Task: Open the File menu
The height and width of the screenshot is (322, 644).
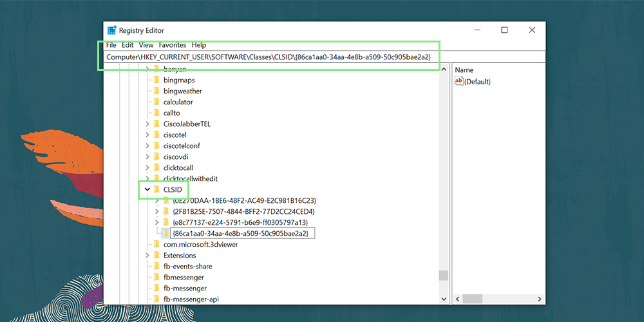Action: [111, 45]
